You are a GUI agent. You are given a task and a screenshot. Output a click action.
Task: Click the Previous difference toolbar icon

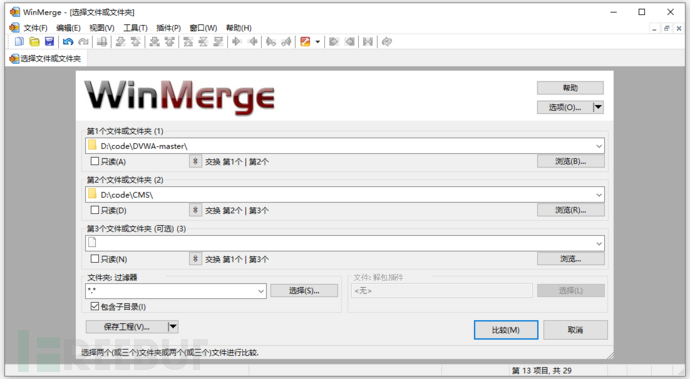pos(136,42)
